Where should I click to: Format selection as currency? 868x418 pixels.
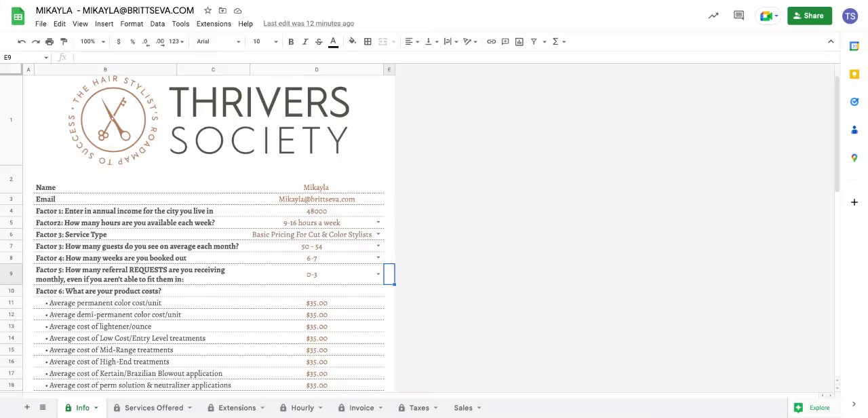[x=119, y=41]
